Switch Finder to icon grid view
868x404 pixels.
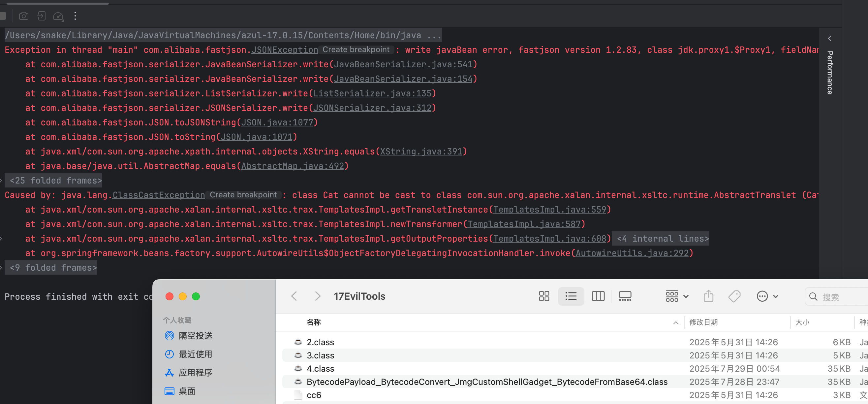(x=544, y=296)
